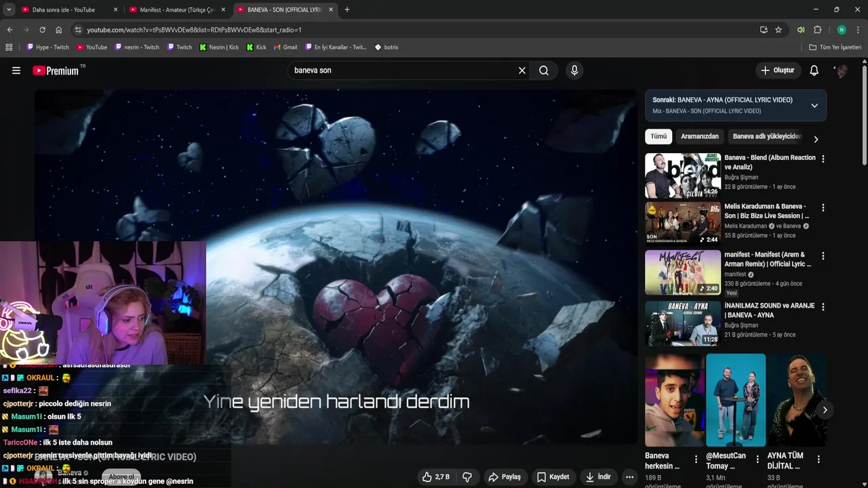Viewport: 868px width, 488px height.
Task: Share the video via Paylaş
Action: click(505, 477)
